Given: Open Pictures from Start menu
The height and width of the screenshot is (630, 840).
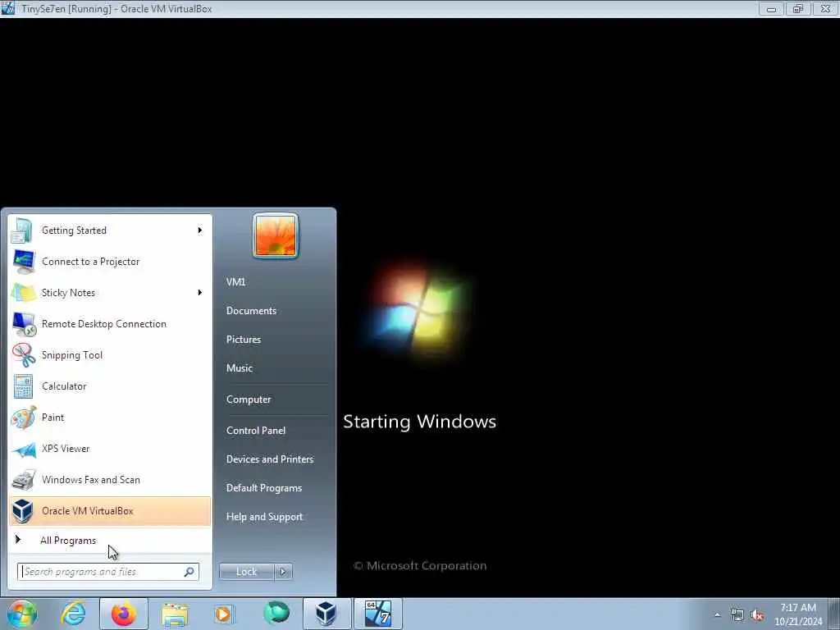Looking at the screenshot, I should tap(244, 340).
